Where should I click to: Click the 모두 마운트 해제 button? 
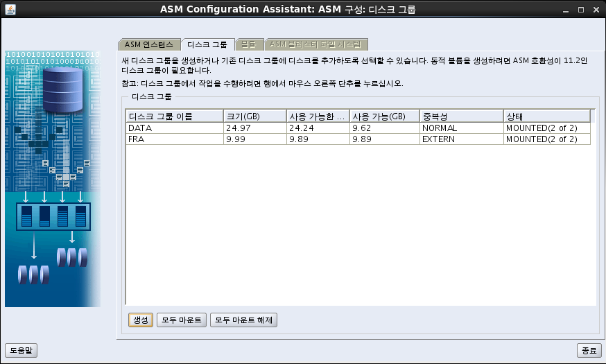tap(244, 320)
